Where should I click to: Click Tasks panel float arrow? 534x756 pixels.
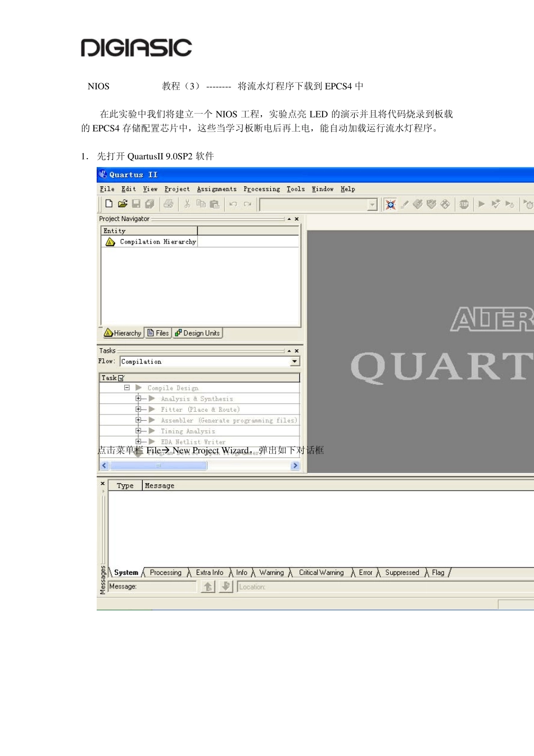[x=289, y=350]
